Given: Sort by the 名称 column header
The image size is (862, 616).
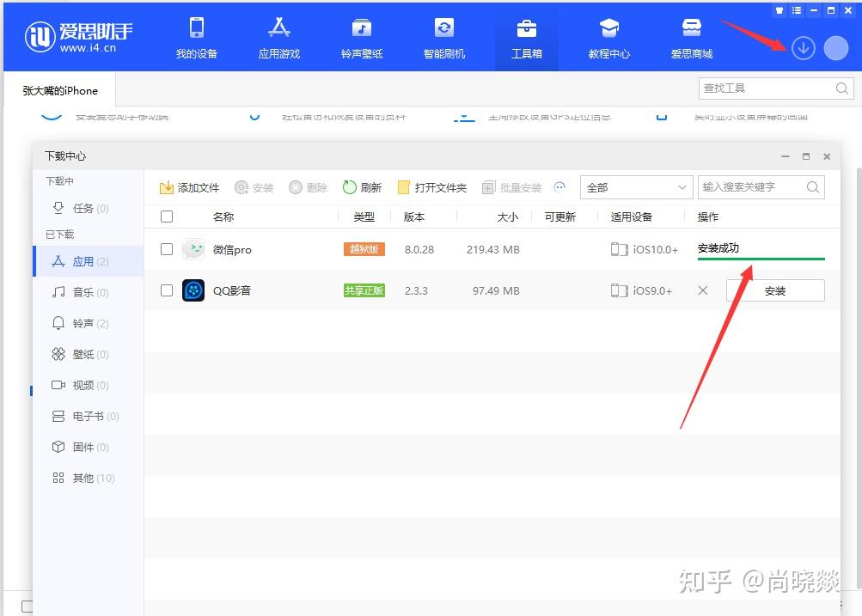Looking at the screenshot, I should pos(223,217).
